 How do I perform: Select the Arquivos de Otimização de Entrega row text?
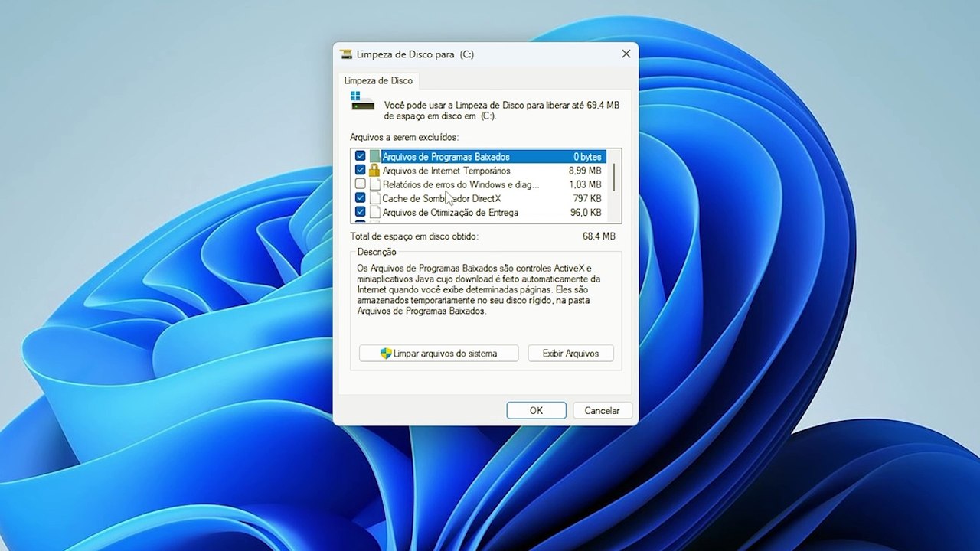[x=450, y=212]
